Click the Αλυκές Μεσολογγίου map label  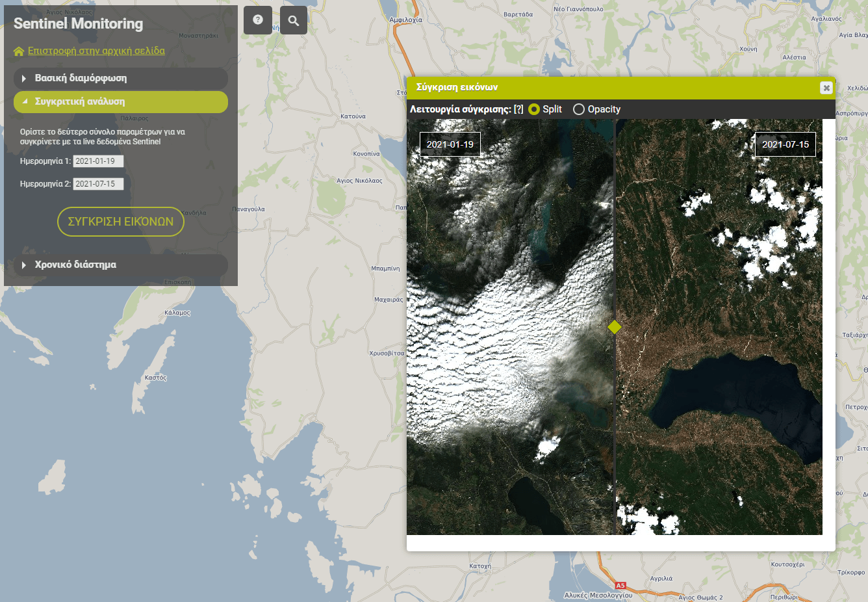598,595
